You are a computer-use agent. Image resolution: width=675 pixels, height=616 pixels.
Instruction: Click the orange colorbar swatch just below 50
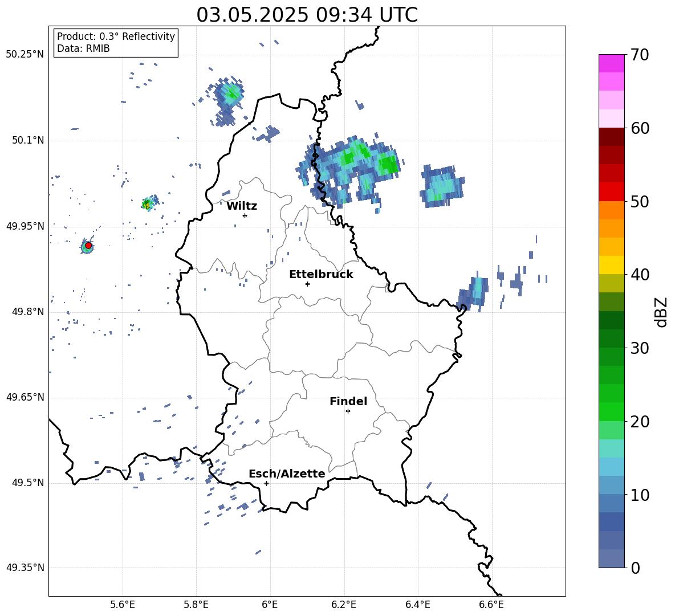tap(611, 210)
